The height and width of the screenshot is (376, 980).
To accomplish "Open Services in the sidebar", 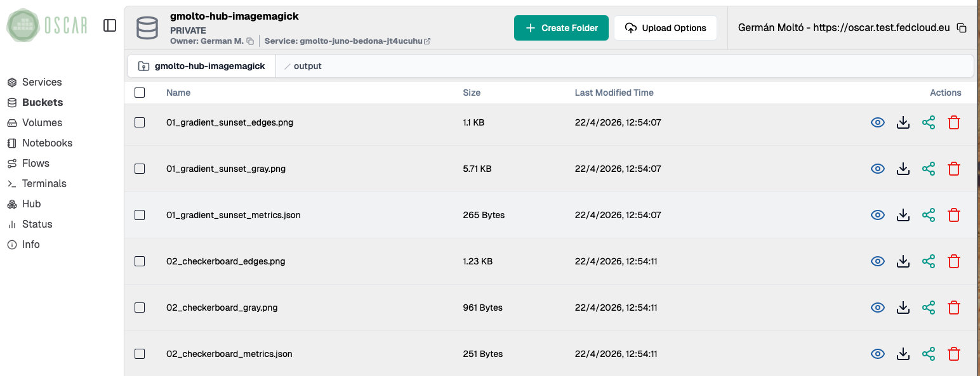I will point(42,82).
